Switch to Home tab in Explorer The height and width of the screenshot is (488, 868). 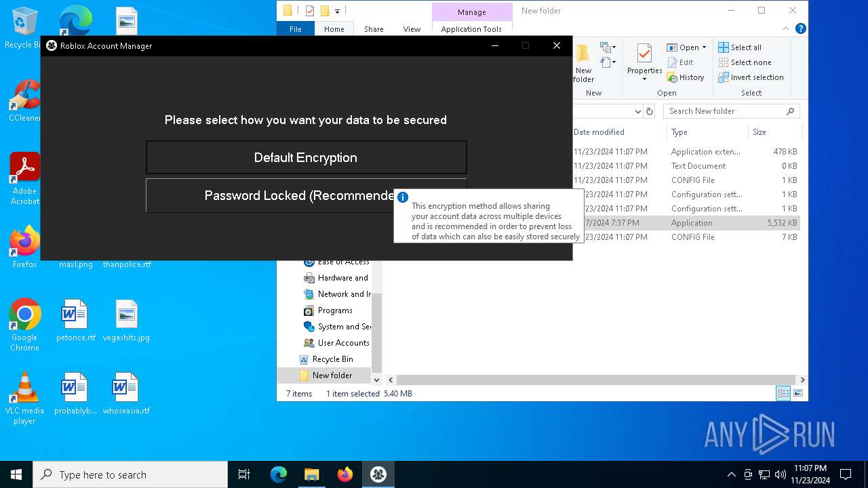334,29
